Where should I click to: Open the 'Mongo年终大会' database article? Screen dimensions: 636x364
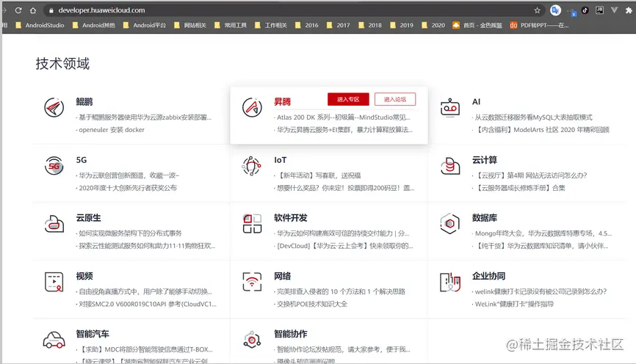point(543,233)
